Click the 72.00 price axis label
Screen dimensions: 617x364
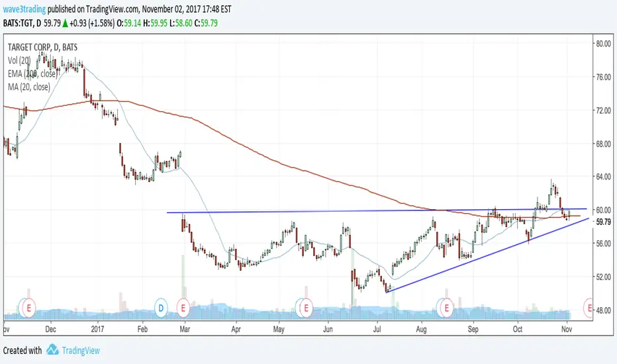603,111
